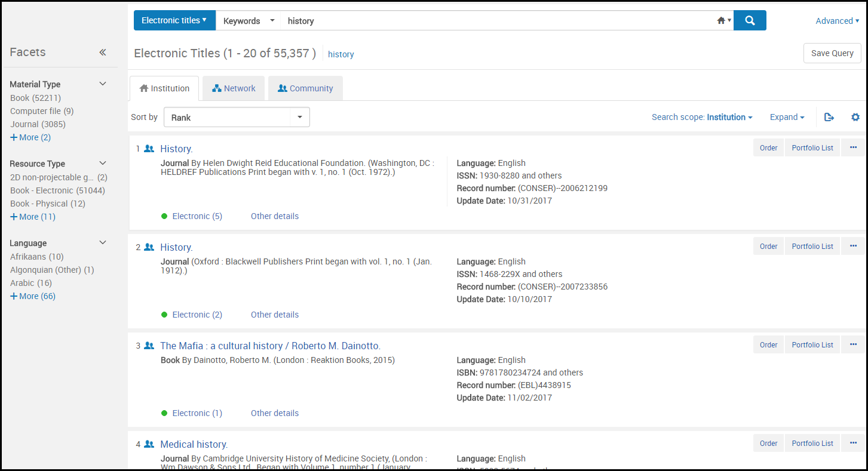Screen dimensions: 868x471
Task: Click people icon beside Medical history result
Action: click(149, 444)
